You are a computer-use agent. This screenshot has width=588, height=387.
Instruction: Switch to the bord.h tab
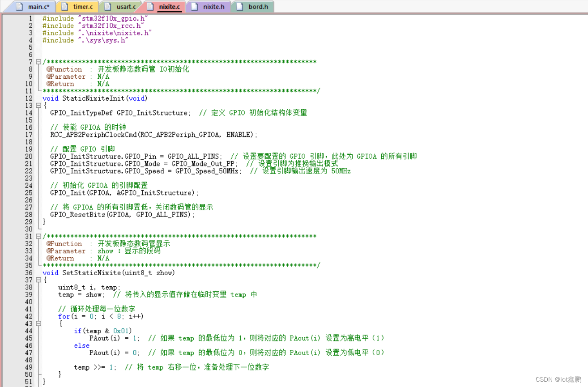(253, 7)
